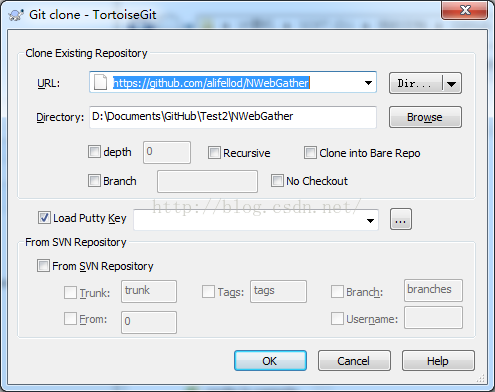Open the Putty key dropdown
Viewport: 495px width, 392px height.
click(x=370, y=220)
